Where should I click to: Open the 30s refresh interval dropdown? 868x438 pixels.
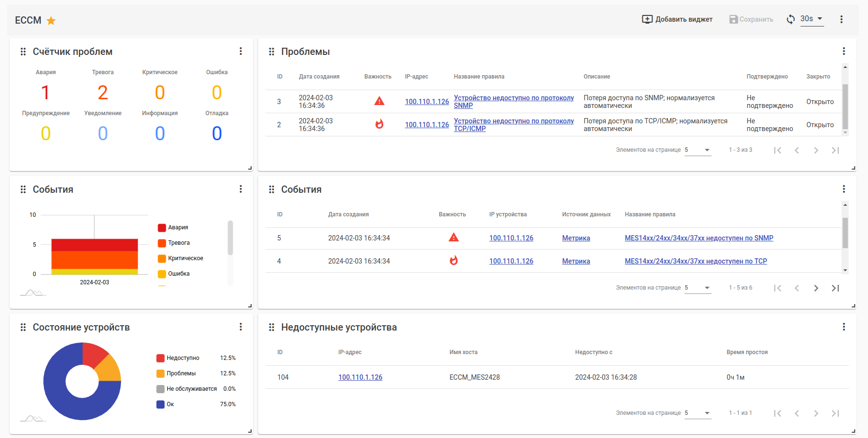point(812,19)
